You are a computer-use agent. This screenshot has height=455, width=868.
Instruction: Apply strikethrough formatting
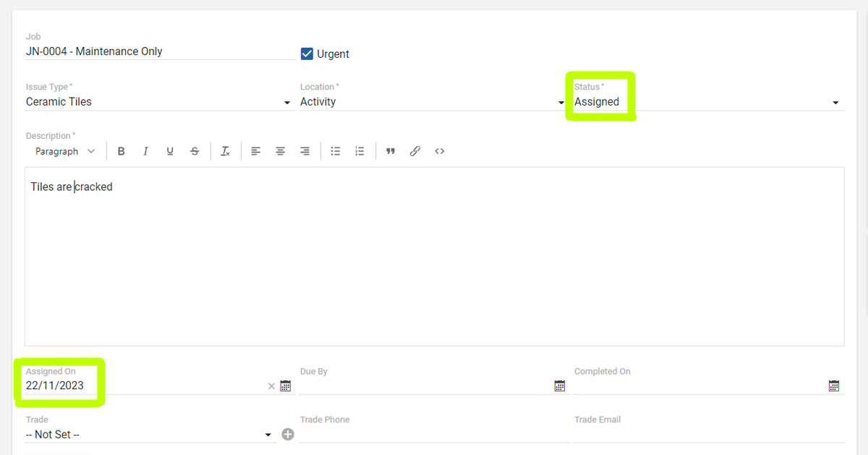(195, 150)
